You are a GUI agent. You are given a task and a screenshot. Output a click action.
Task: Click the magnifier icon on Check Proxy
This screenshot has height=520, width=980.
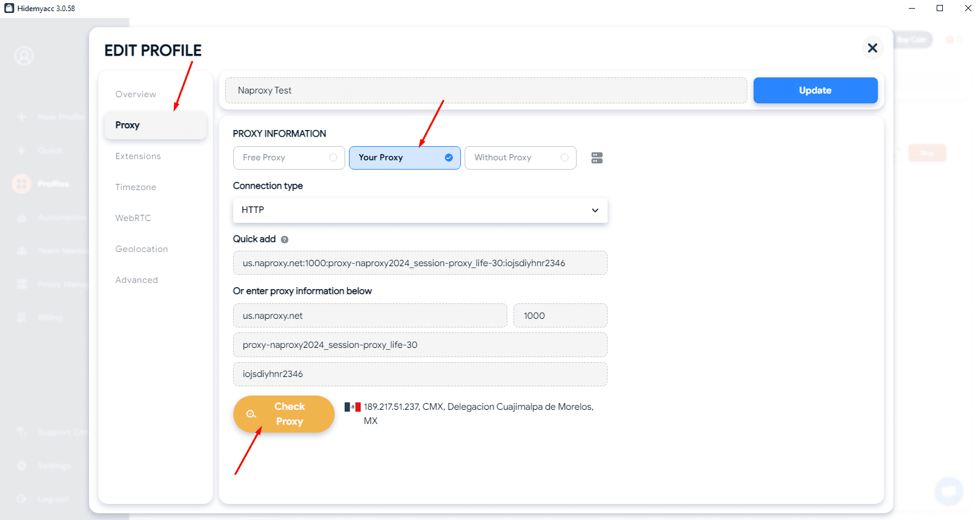pos(251,414)
